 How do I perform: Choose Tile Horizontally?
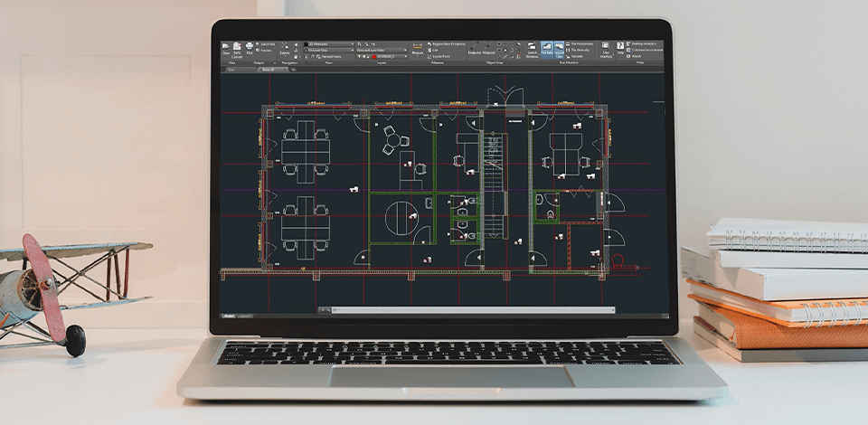point(579,43)
